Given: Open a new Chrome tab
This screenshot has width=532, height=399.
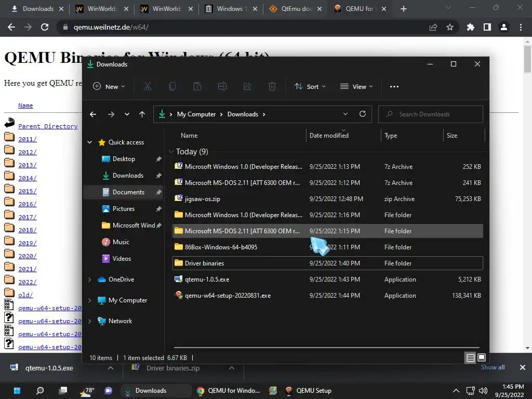Looking at the screenshot, I should [x=403, y=9].
